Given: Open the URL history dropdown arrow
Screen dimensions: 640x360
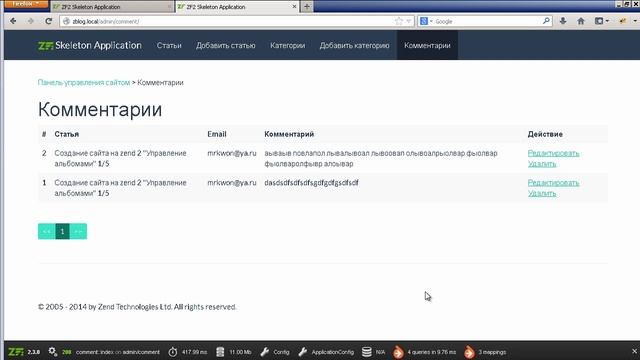Looking at the screenshot, I should 409,21.
